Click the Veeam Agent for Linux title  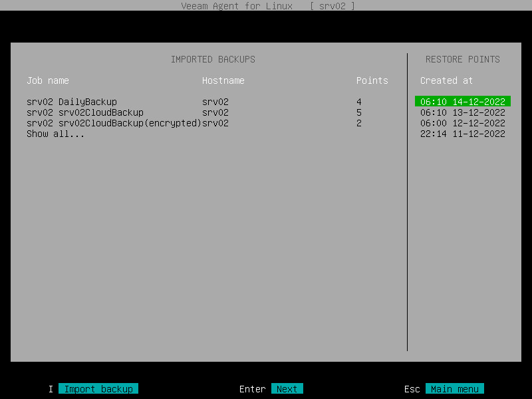pos(237,6)
